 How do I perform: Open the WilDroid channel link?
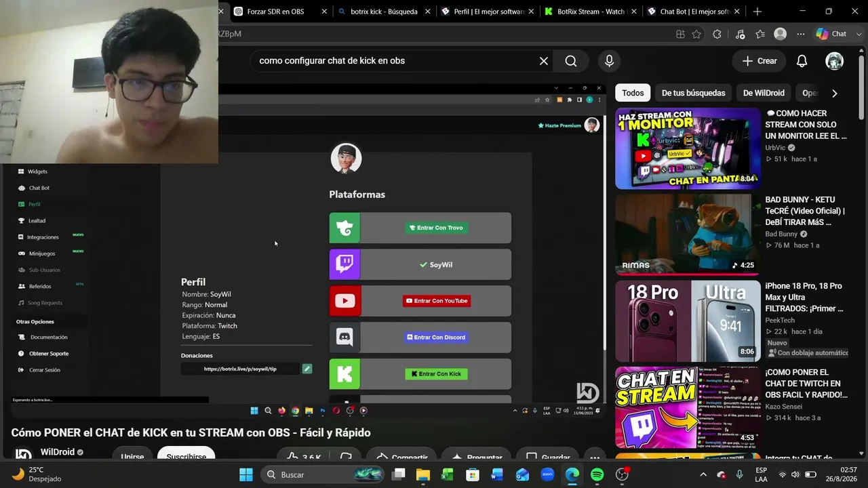[58, 452]
